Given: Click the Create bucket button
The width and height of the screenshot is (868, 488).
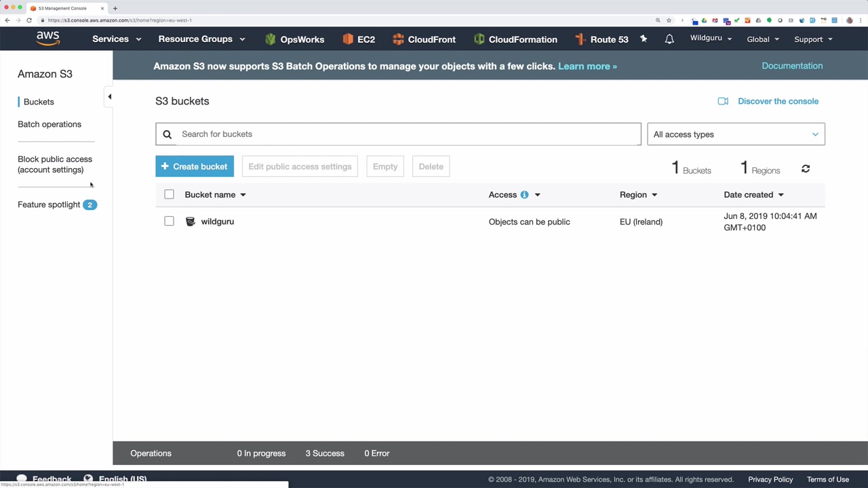Looking at the screenshot, I should click(195, 167).
